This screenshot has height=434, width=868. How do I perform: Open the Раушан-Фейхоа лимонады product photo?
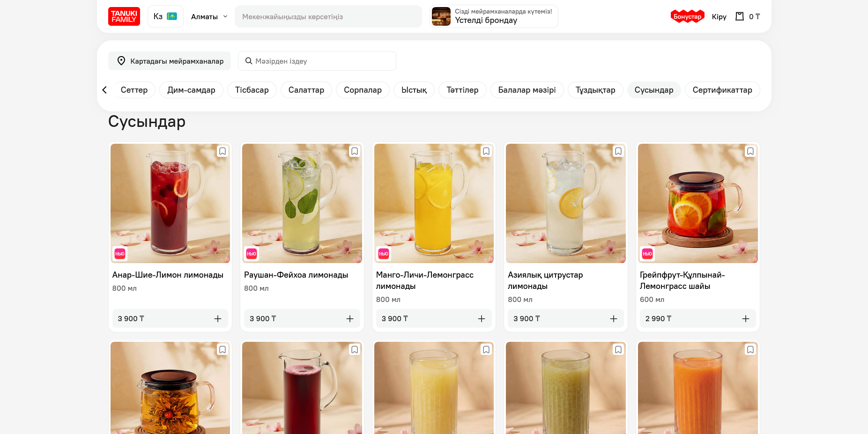(302, 203)
